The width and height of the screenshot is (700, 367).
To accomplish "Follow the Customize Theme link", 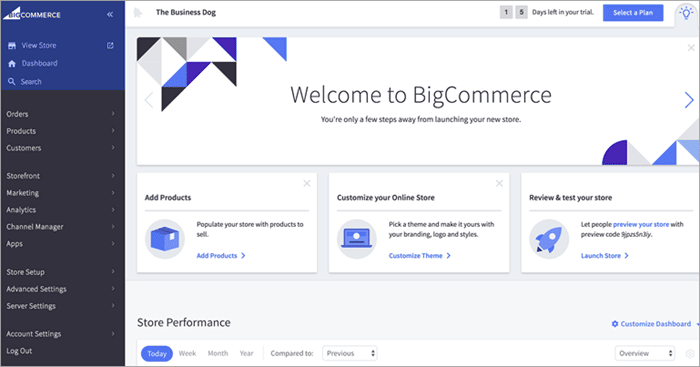I will 420,256.
